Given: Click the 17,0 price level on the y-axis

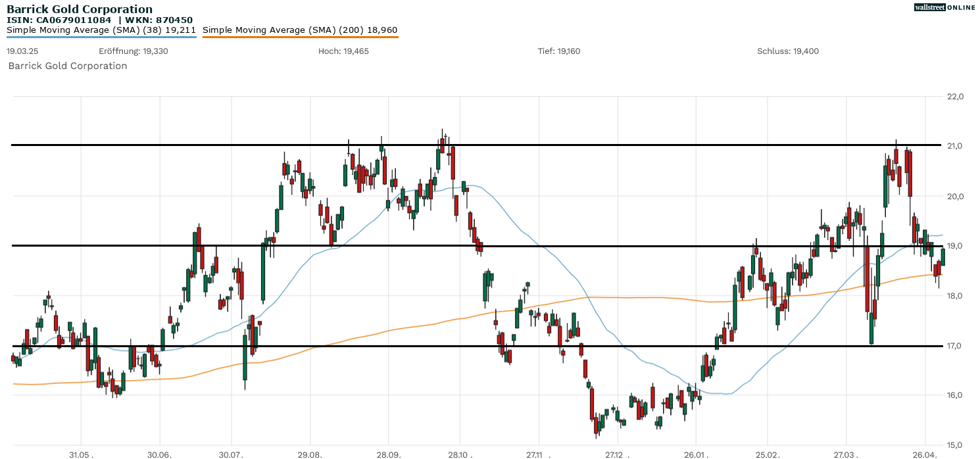Looking at the screenshot, I should 955,346.
